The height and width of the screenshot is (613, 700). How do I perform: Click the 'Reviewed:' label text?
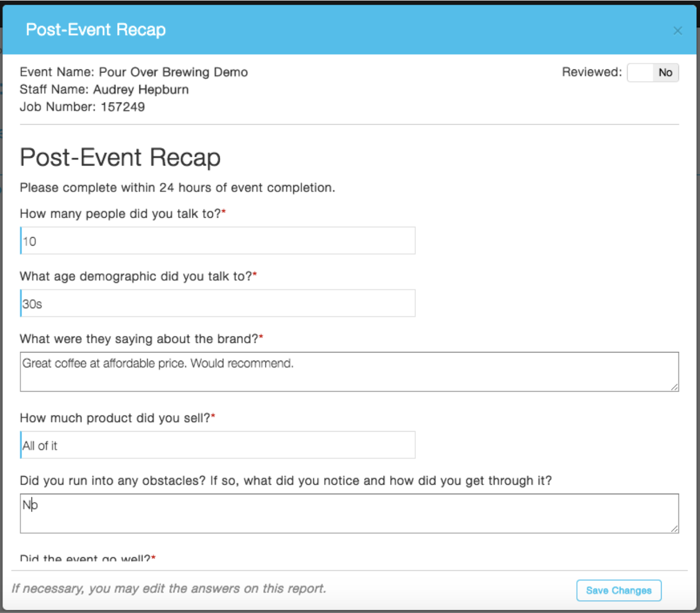coord(592,72)
